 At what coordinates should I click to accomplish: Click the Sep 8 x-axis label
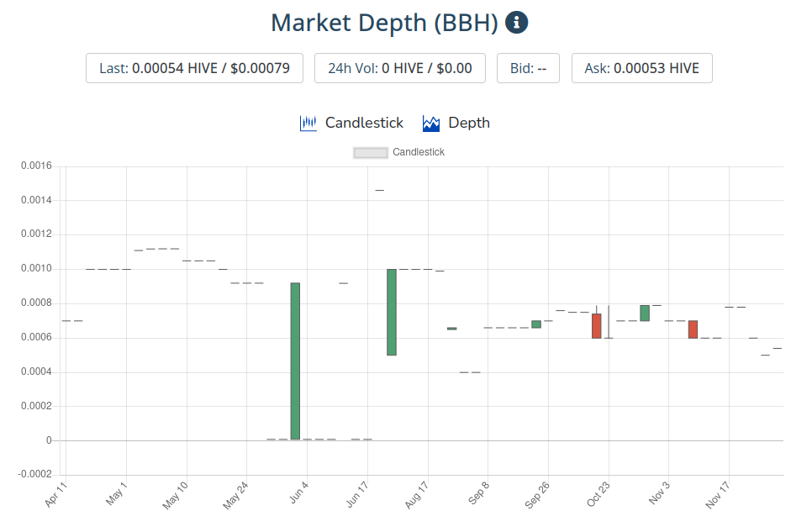(478, 493)
